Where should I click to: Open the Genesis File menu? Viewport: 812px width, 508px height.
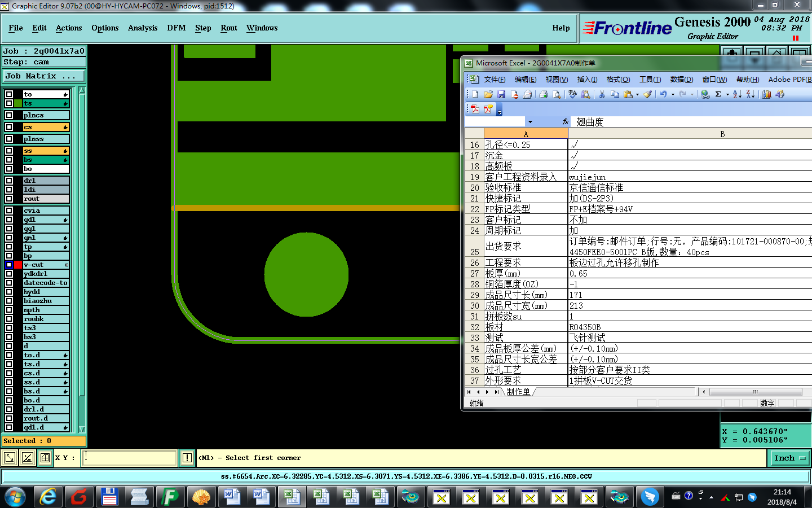click(x=16, y=28)
